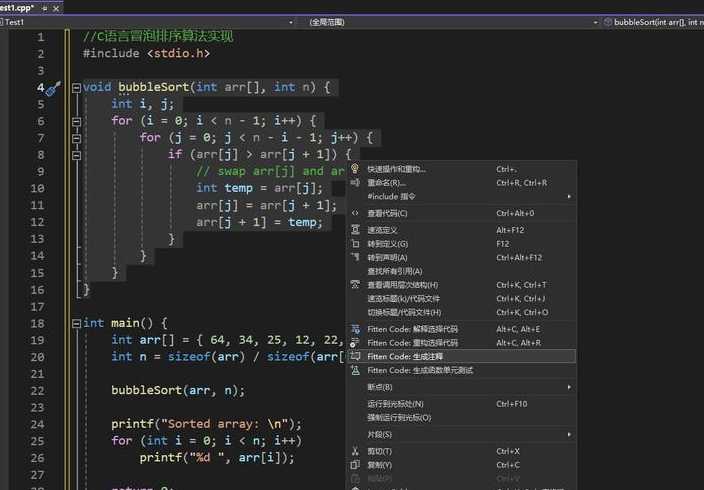The width and height of the screenshot is (704, 490).
Task: Click the 'int temp = arr[j];' line
Action: tap(259, 188)
